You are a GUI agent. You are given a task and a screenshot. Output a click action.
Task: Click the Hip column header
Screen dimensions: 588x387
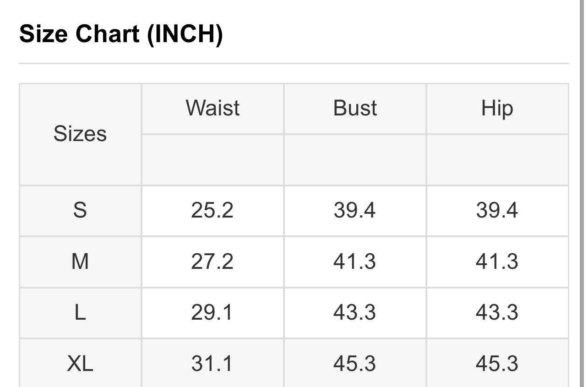[497, 108]
